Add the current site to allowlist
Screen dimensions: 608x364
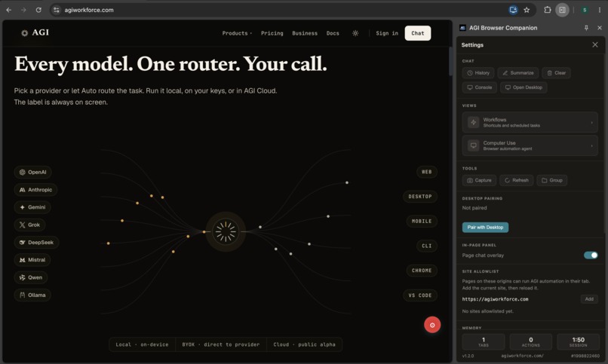(589, 299)
